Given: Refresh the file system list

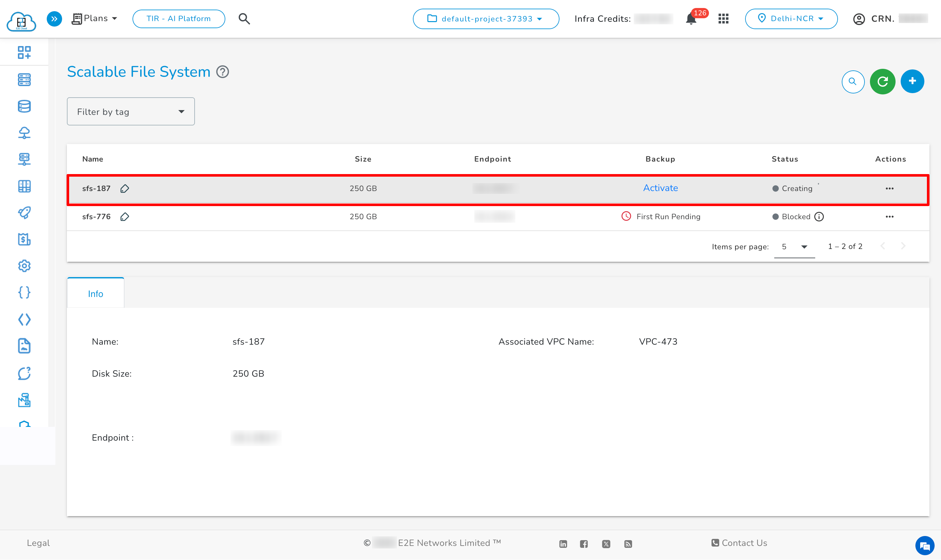Looking at the screenshot, I should 882,81.
